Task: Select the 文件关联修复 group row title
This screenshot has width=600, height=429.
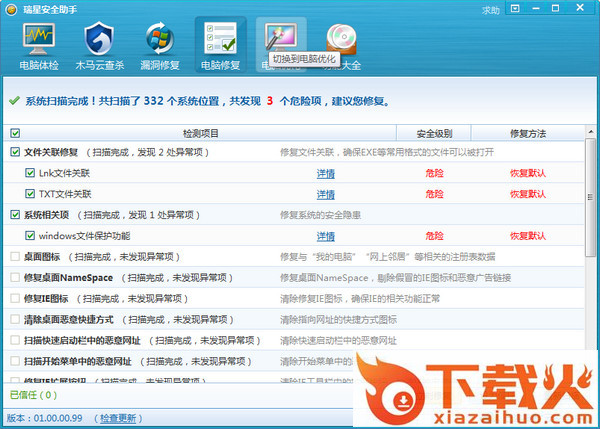Action: (51, 152)
